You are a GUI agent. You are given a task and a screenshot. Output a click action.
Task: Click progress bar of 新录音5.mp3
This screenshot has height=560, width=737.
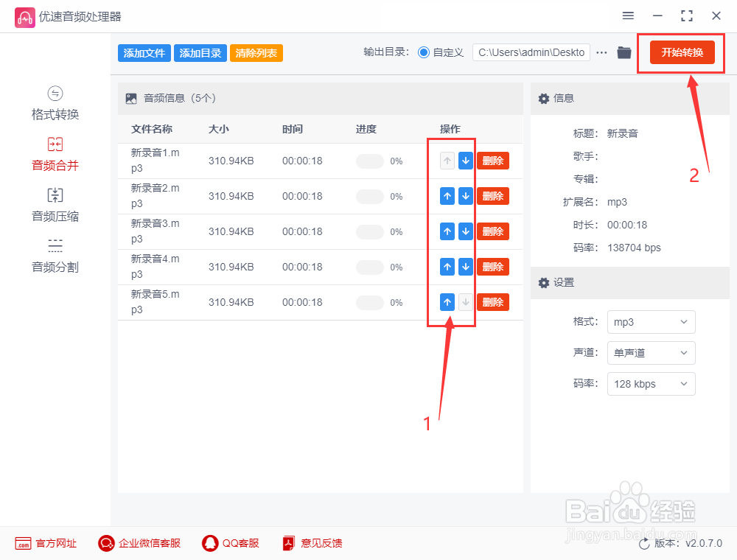[x=370, y=303]
